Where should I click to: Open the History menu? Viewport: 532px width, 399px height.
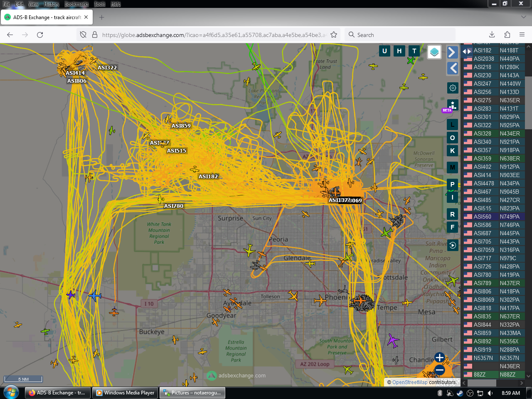pyautogui.click(x=52, y=4)
